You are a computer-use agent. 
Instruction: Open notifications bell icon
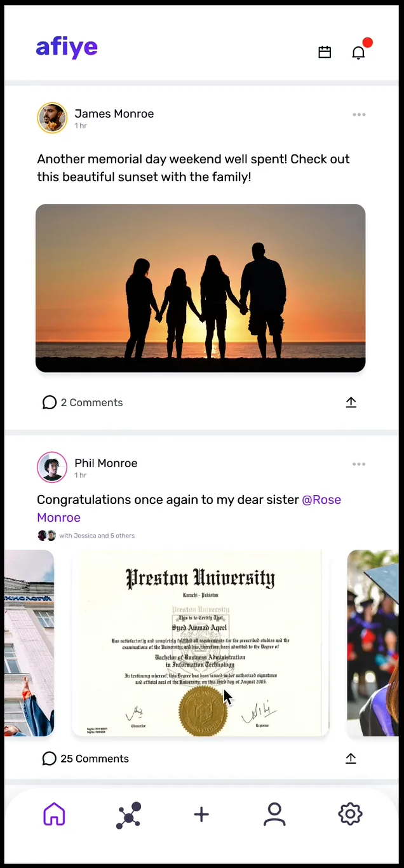pos(359,52)
